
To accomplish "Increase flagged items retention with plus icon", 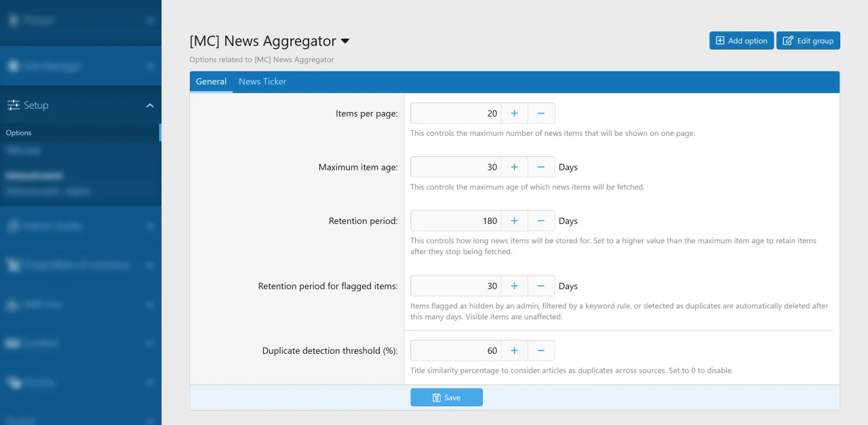I will tap(514, 286).
